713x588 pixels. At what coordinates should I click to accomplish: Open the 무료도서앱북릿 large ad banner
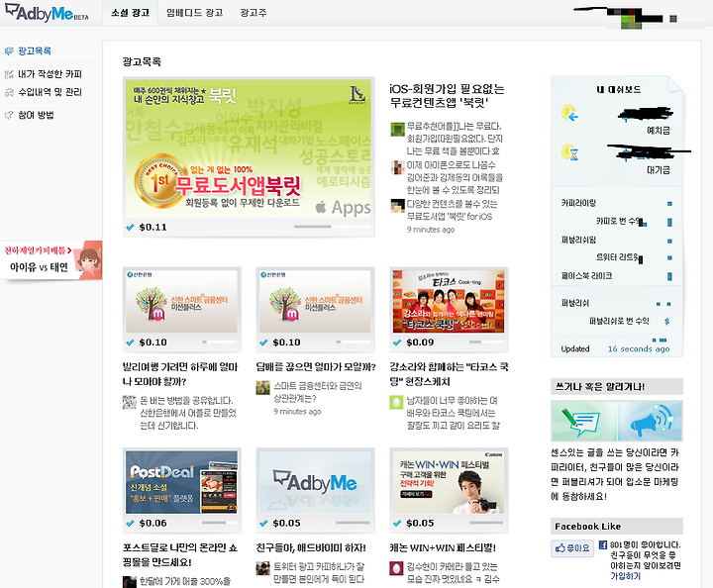pyautogui.click(x=249, y=148)
